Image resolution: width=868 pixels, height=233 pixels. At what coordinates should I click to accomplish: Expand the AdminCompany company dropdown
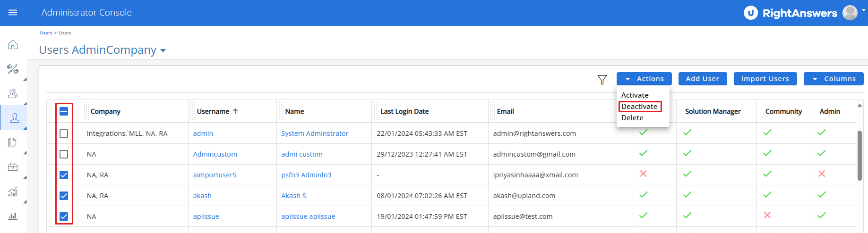(163, 51)
